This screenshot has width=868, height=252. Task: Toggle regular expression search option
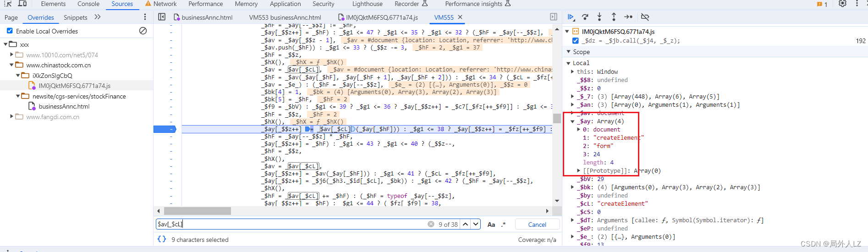(x=503, y=225)
